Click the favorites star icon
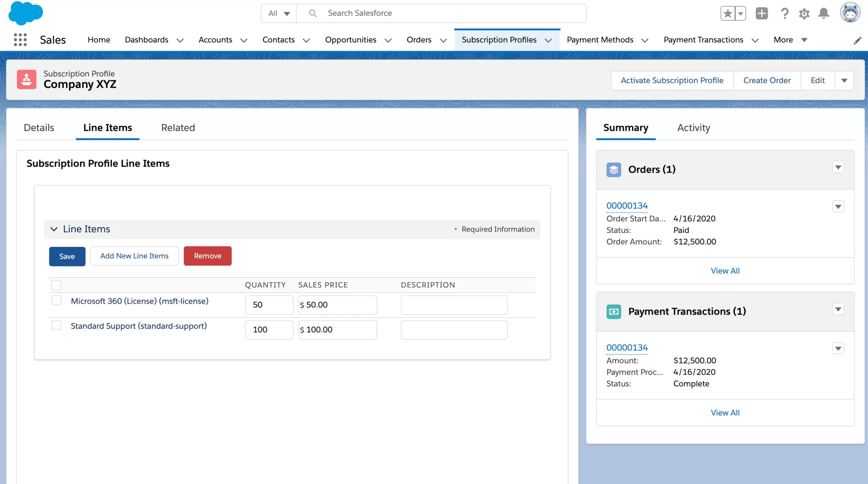Viewport: 868px width, 484px height. pos(727,13)
